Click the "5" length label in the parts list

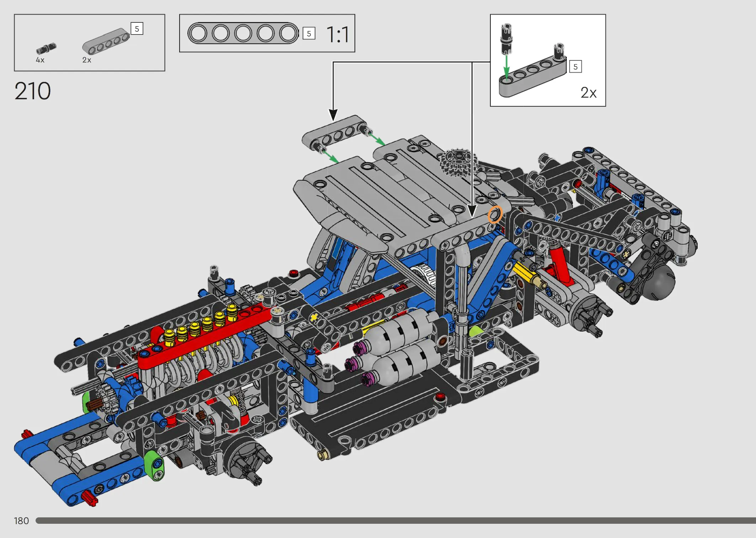pyautogui.click(x=137, y=29)
